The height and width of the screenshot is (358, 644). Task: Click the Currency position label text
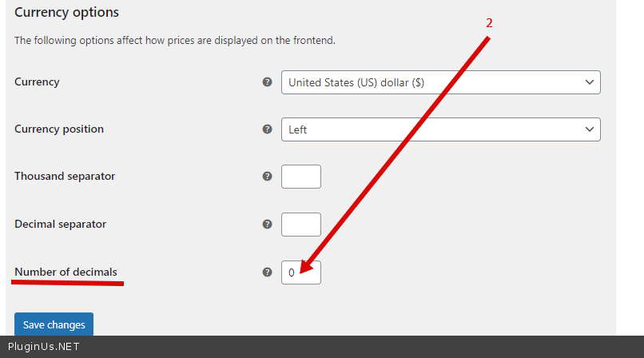click(x=59, y=129)
